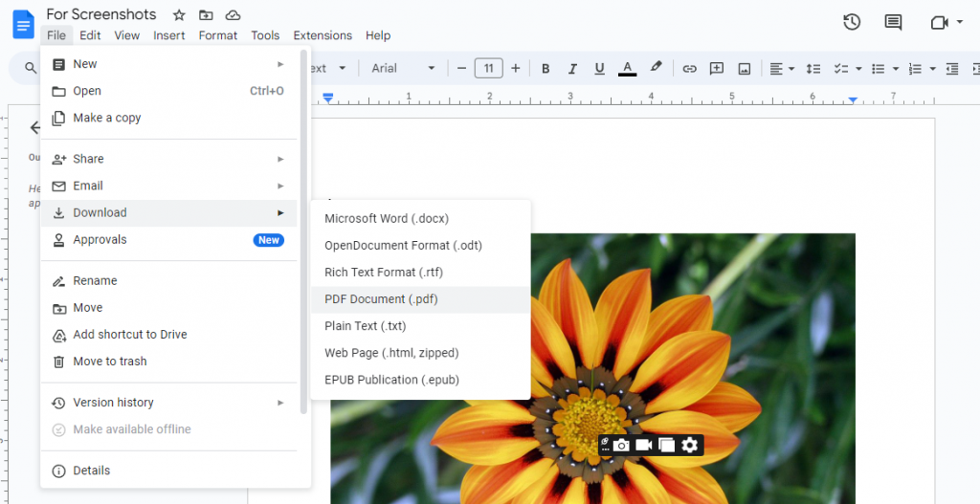The image size is (980, 504).
Task: Click the add comment icon in toolbar
Action: click(x=717, y=69)
